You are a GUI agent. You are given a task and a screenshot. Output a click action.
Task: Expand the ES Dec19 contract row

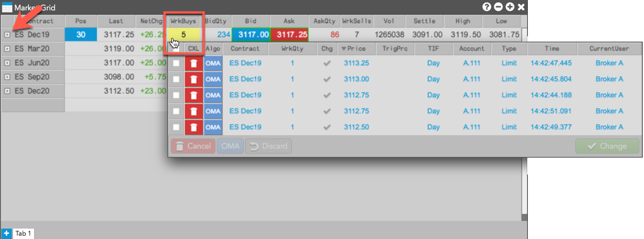coord(7,35)
